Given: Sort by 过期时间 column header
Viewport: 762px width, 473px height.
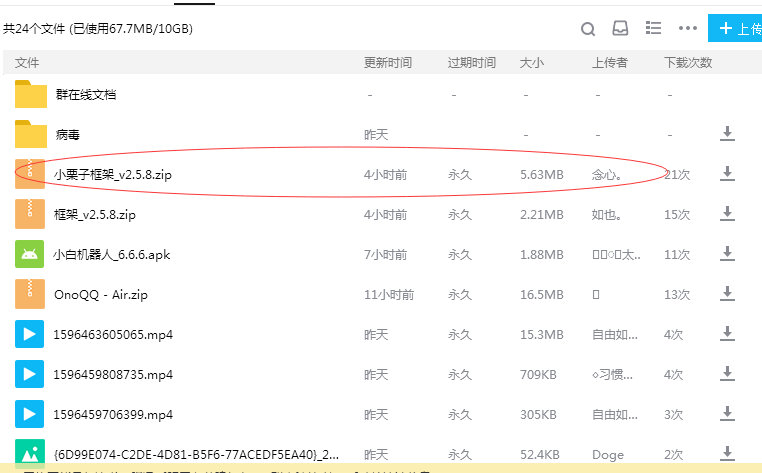Looking at the screenshot, I should pyautogui.click(x=471, y=63).
